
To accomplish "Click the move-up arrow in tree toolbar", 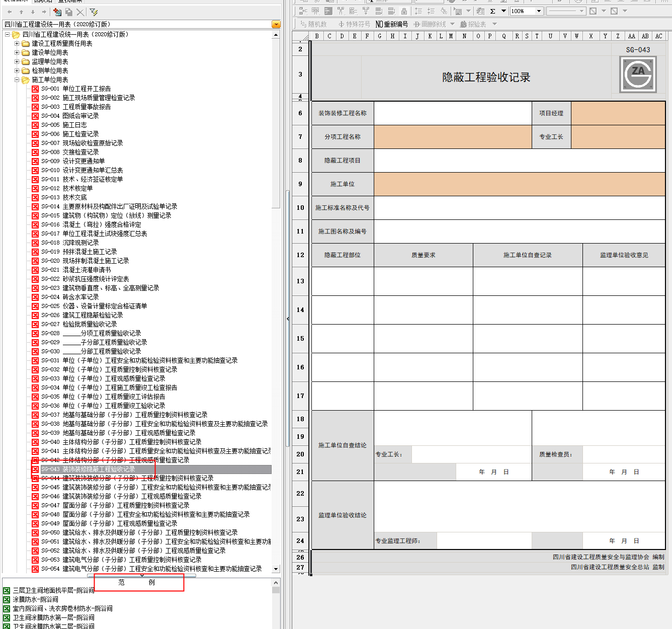I will pyautogui.click(x=21, y=12).
